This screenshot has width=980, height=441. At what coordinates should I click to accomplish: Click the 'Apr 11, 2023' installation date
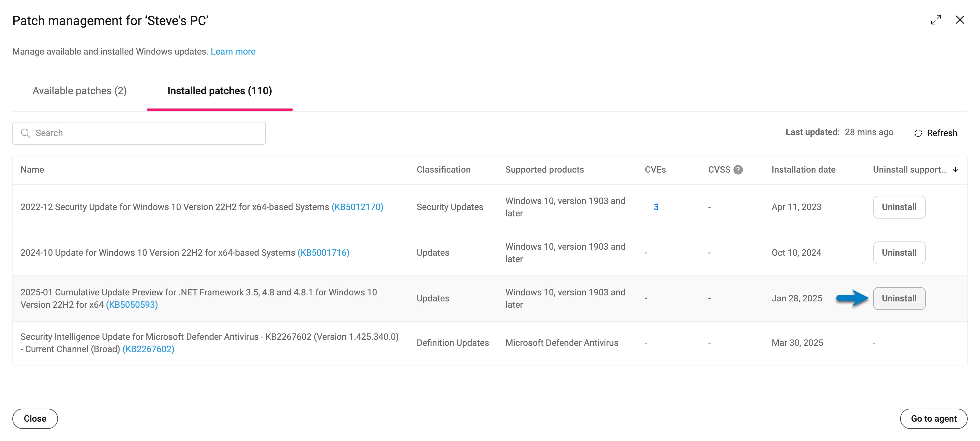[796, 207]
